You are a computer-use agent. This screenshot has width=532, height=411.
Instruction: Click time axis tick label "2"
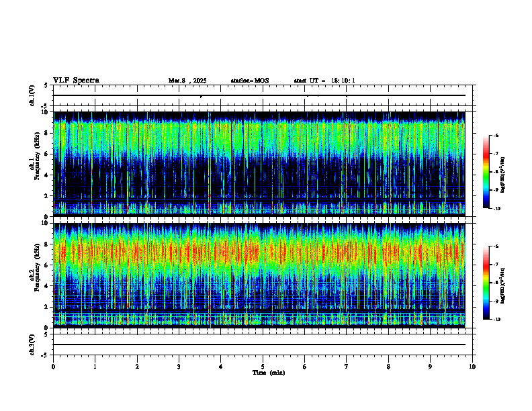point(137,367)
